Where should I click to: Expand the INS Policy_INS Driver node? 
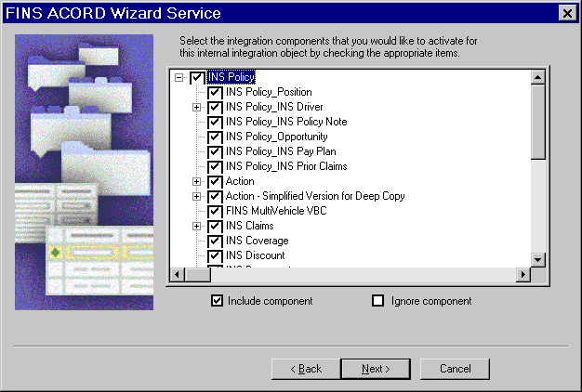click(x=197, y=107)
